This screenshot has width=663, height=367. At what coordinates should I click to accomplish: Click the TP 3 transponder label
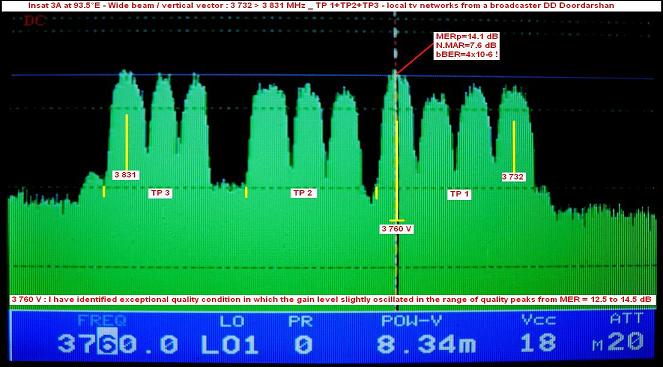pyautogui.click(x=160, y=193)
